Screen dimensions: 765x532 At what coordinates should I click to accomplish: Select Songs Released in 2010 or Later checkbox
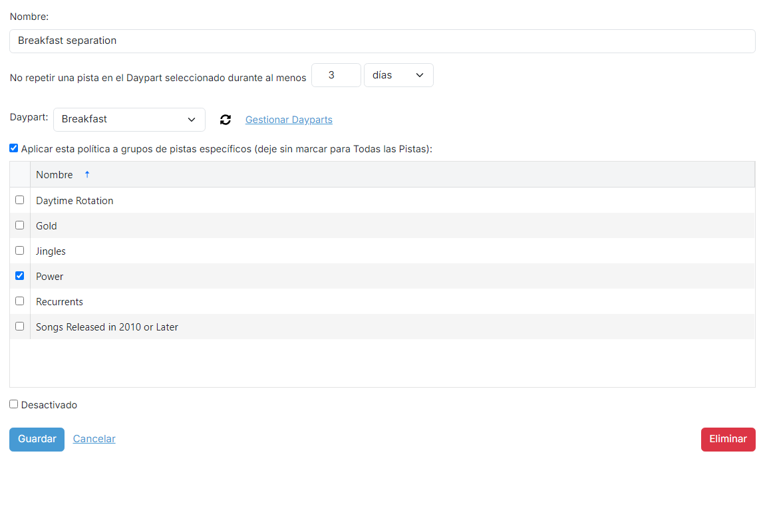tap(19, 327)
